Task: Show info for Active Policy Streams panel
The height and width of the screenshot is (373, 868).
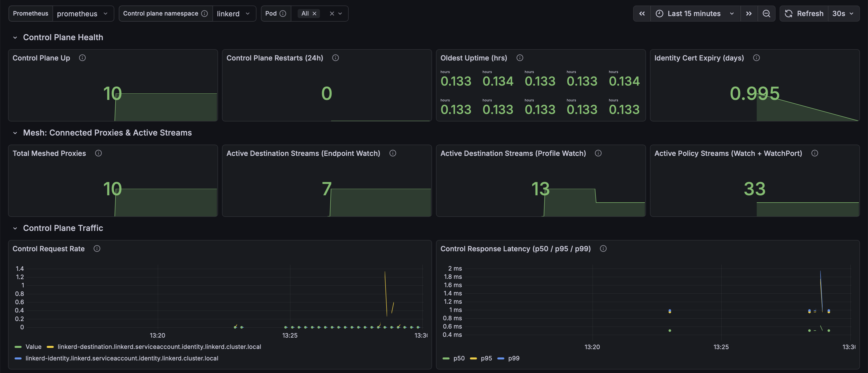Action: click(x=815, y=153)
